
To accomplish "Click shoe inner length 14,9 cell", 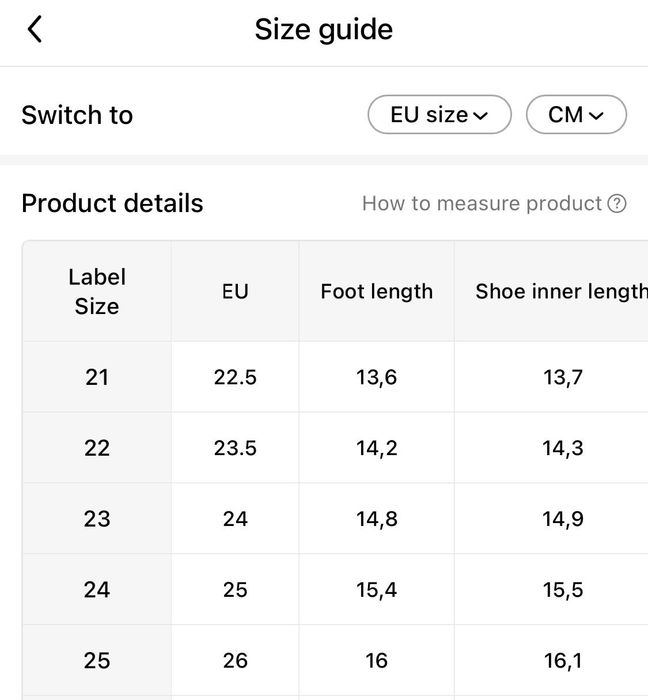I will point(563,519).
